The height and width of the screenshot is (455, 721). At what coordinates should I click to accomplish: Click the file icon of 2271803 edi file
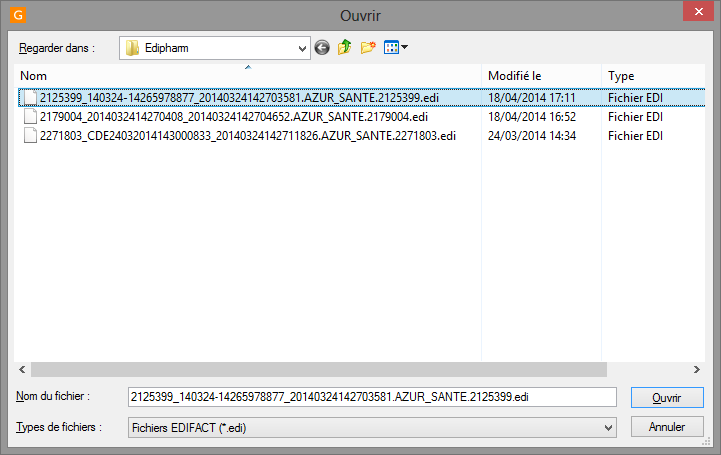pyautogui.click(x=30, y=136)
